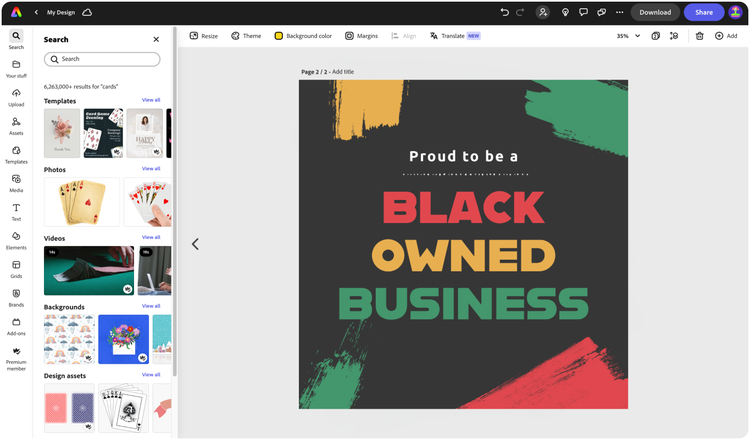Select the card dealing on green table video
750x440 pixels.
coord(89,271)
